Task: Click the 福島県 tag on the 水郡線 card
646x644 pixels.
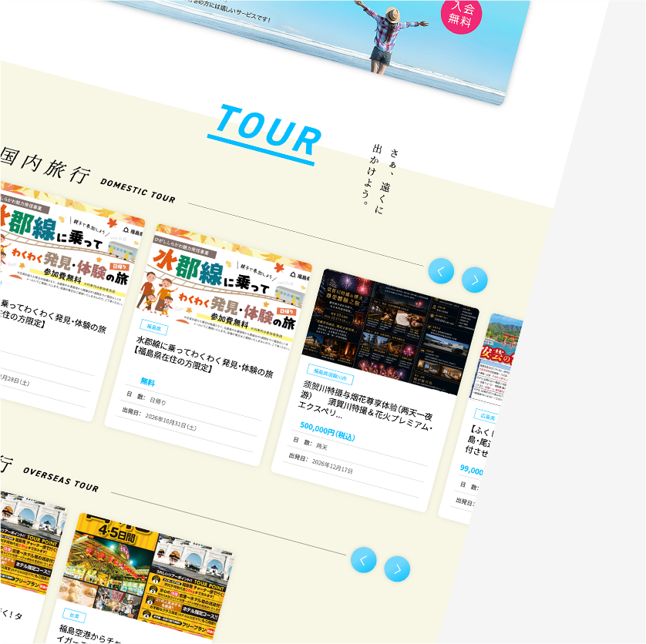Action: 153,327
